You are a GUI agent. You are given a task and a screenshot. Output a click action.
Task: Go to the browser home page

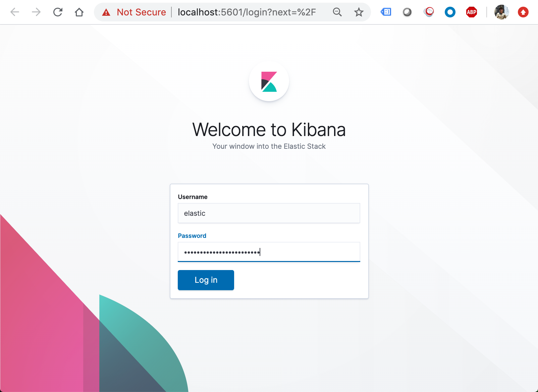(x=79, y=12)
